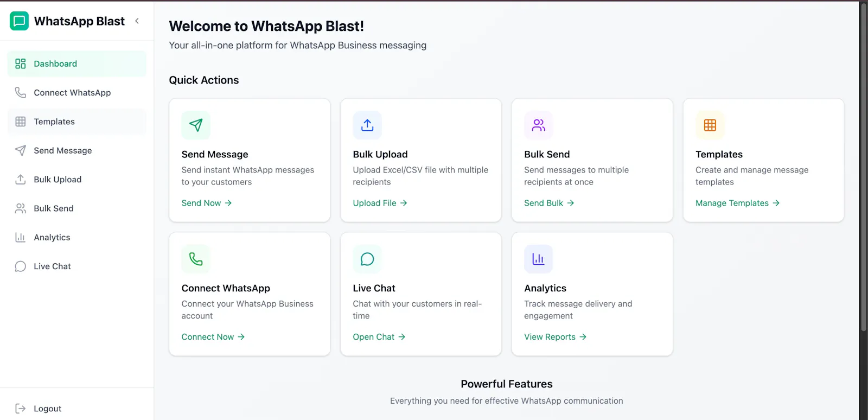Click the 'Your all-in-one platform' subtitle
Screen dimensions: 868x420
click(x=298, y=46)
